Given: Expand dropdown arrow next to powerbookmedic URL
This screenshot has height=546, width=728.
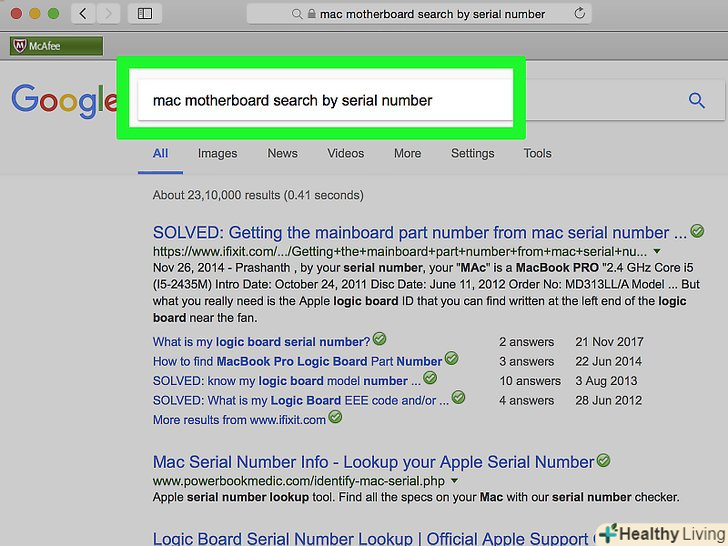Looking at the screenshot, I should tap(455, 481).
